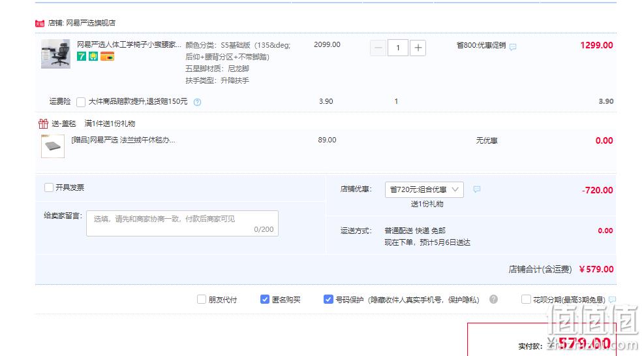This screenshot has width=644, height=356.
Task: Uncheck the 匿名购买 anonymous purchase box
Action: (x=265, y=299)
